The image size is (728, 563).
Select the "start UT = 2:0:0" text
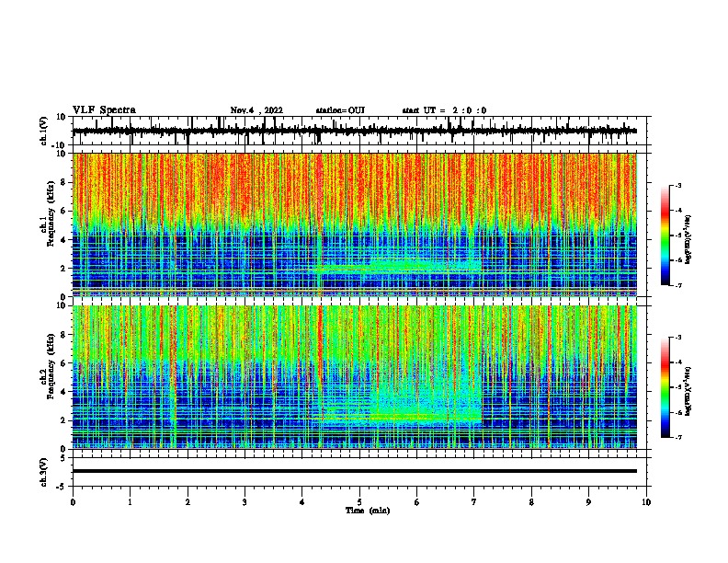(444, 110)
